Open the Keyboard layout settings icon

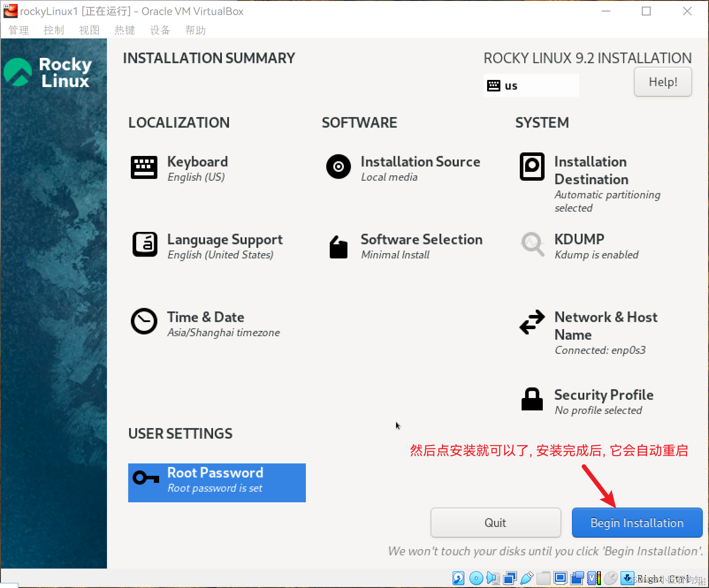click(x=144, y=167)
